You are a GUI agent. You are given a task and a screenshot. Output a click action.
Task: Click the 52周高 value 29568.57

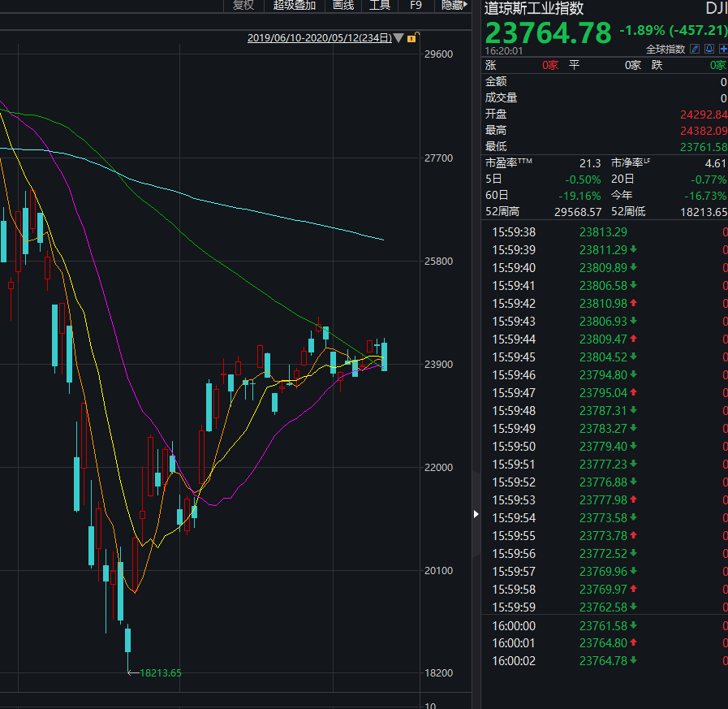pyautogui.click(x=577, y=211)
